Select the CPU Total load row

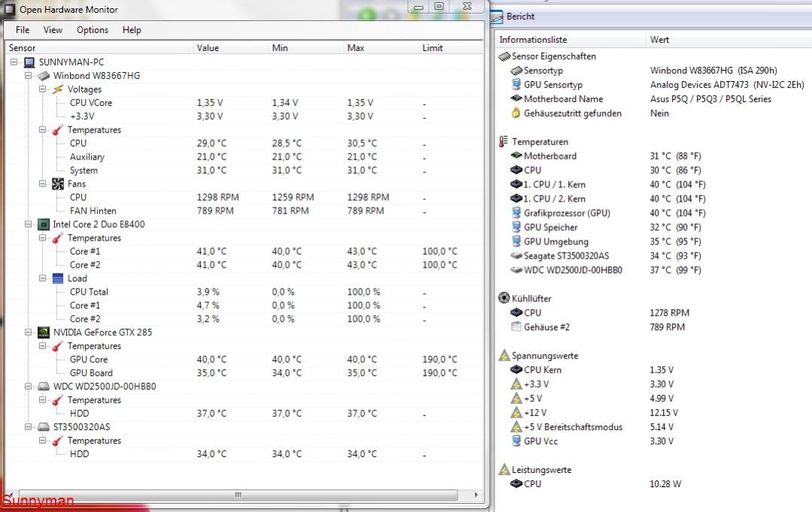pos(243,292)
